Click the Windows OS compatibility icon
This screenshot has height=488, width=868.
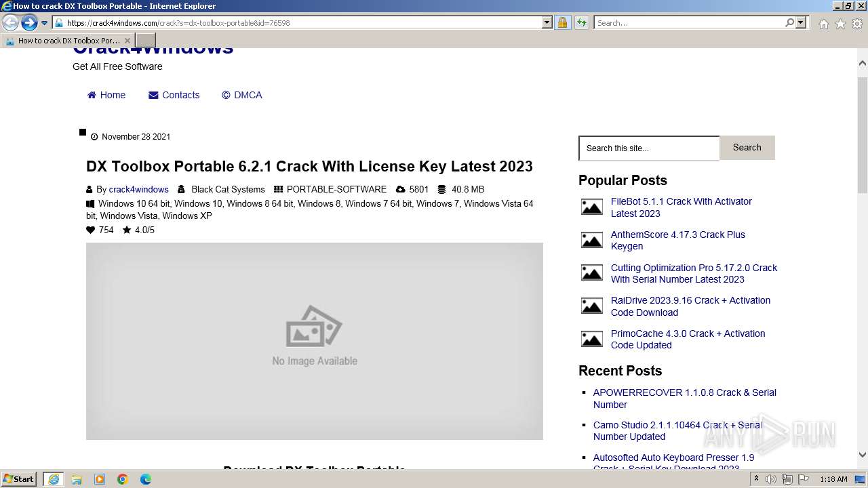tap(90, 204)
